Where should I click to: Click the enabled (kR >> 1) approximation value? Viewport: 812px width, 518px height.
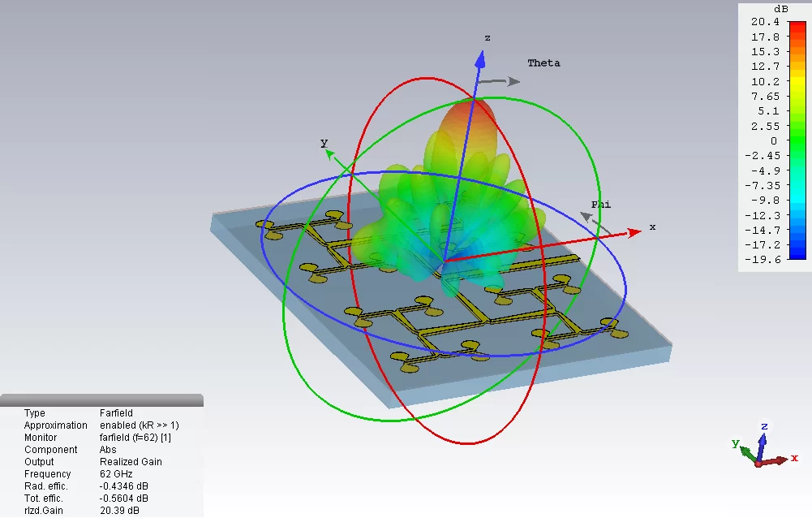[140, 425]
